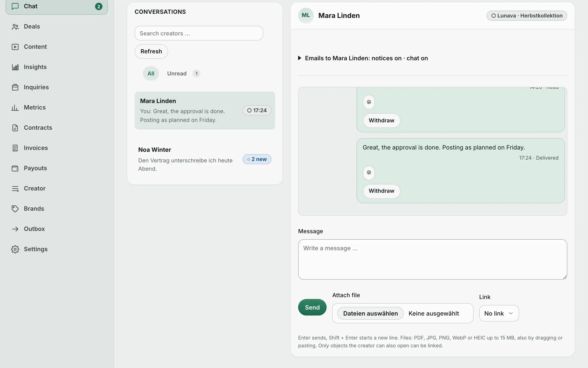This screenshot has height=368, width=588.
Task: Click the ML avatar of Mara Linden
Action: (x=306, y=15)
